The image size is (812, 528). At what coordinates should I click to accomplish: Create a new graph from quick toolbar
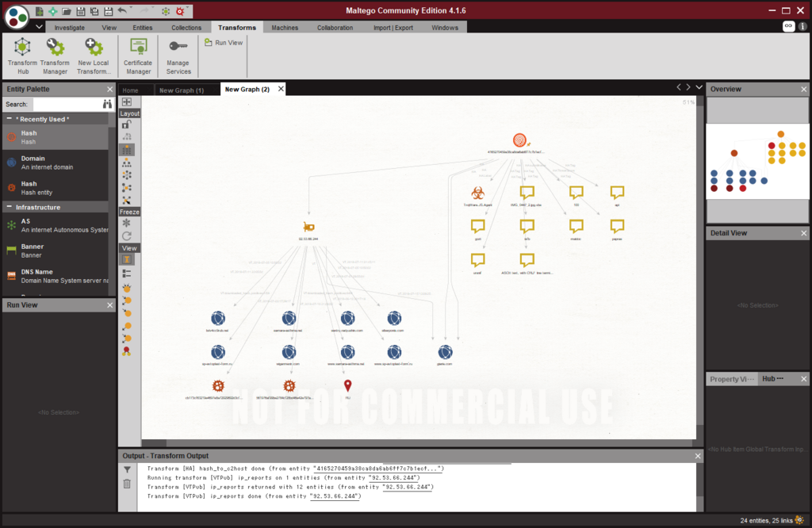[40, 11]
